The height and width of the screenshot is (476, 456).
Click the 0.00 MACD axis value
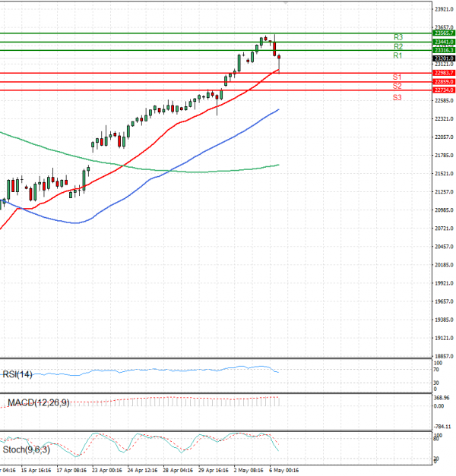[x=439, y=406]
